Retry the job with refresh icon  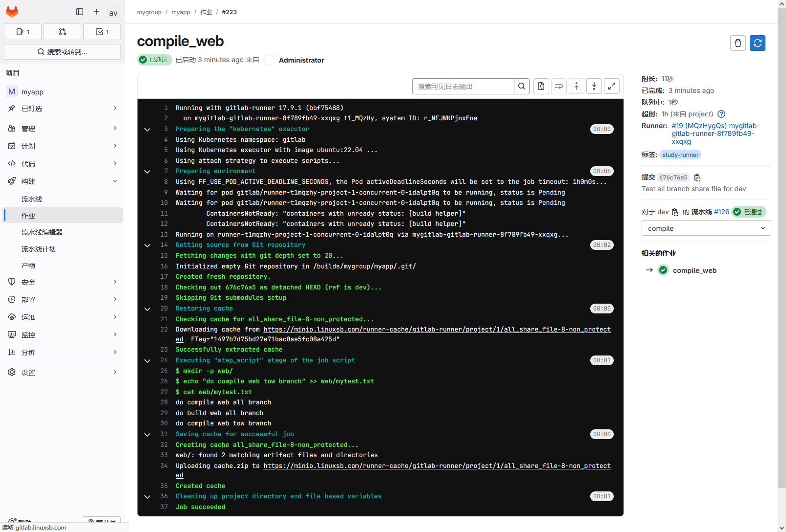click(758, 43)
